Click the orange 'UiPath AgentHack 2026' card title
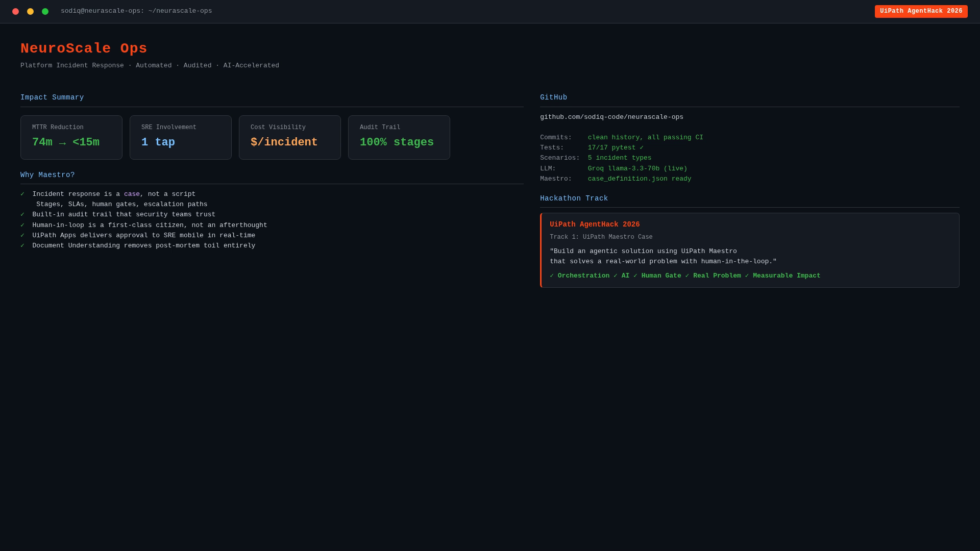Viewport: 980px width, 551px height. click(x=595, y=224)
